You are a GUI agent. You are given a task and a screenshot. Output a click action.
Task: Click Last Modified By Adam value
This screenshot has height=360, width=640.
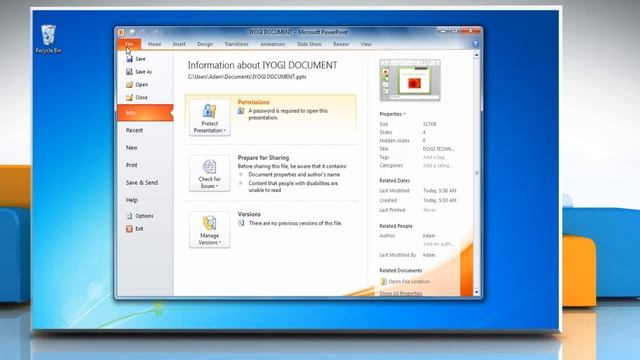(429, 255)
